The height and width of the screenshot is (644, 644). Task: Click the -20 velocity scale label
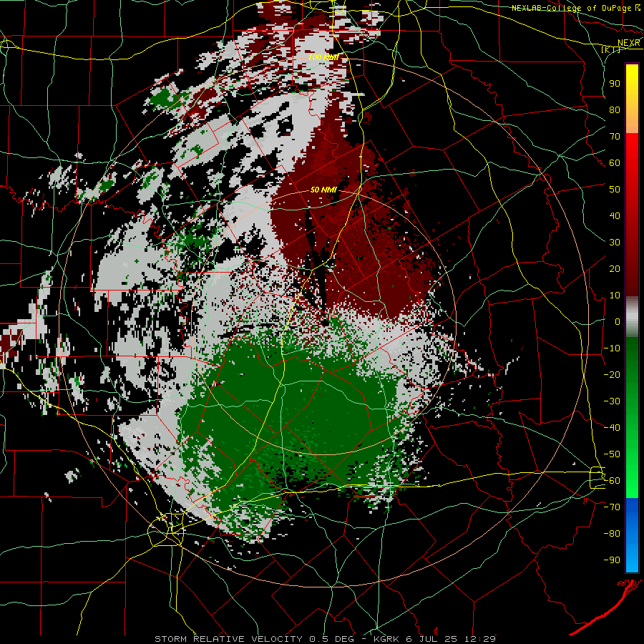(x=612, y=375)
